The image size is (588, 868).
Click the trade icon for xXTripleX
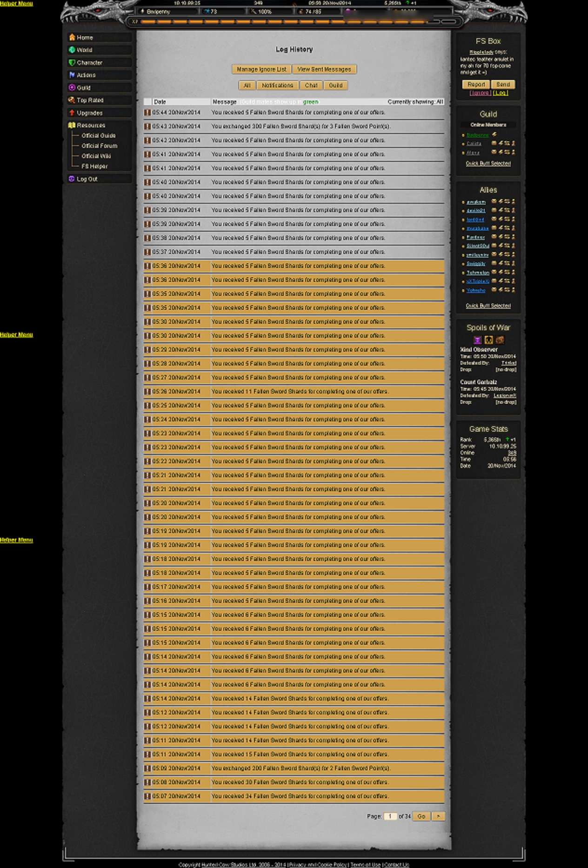point(507,281)
